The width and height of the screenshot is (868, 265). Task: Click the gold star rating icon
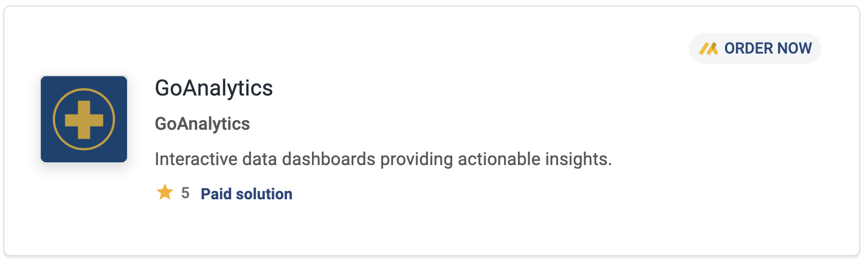click(x=165, y=193)
